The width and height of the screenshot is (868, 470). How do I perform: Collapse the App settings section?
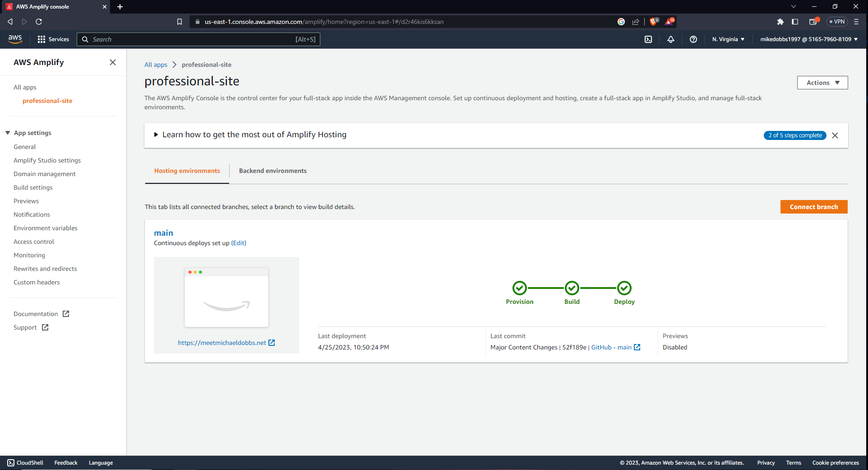[x=8, y=133]
